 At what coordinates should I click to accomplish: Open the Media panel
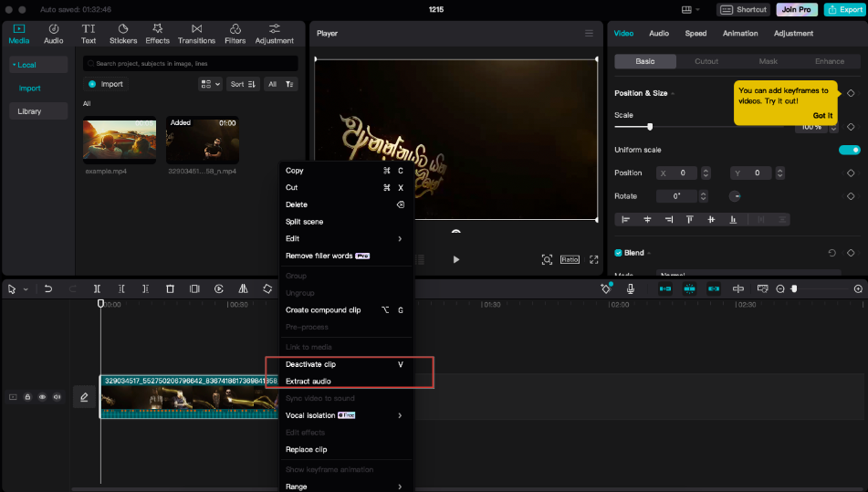click(19, 34)
